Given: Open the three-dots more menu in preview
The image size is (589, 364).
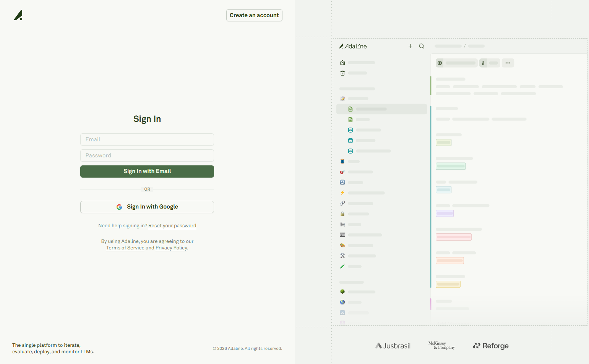Looking at the screenshot, I should point(508,63).
